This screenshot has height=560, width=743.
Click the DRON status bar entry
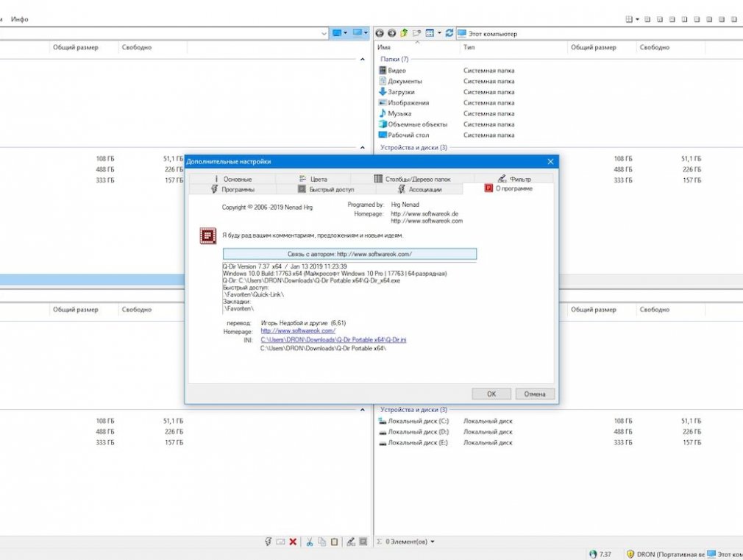tap(665, 554)
